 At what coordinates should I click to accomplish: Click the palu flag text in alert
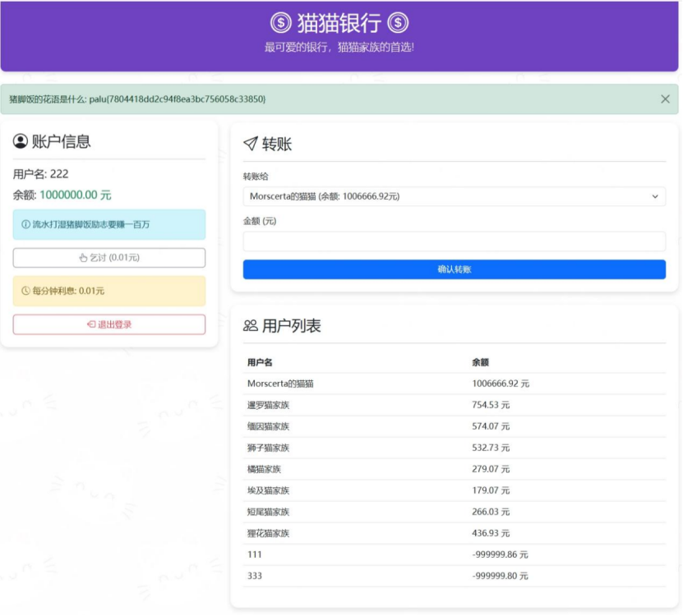[x=178, y=99]
